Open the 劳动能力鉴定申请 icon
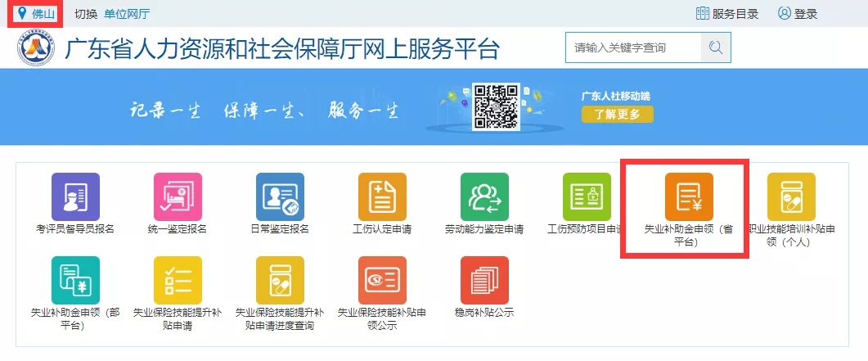 [485, 196]
